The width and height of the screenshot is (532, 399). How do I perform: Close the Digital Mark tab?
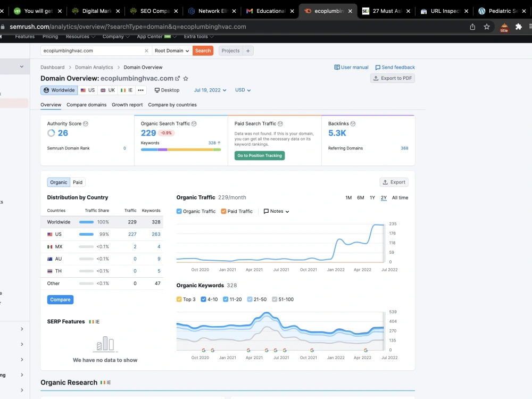(118, 11)
